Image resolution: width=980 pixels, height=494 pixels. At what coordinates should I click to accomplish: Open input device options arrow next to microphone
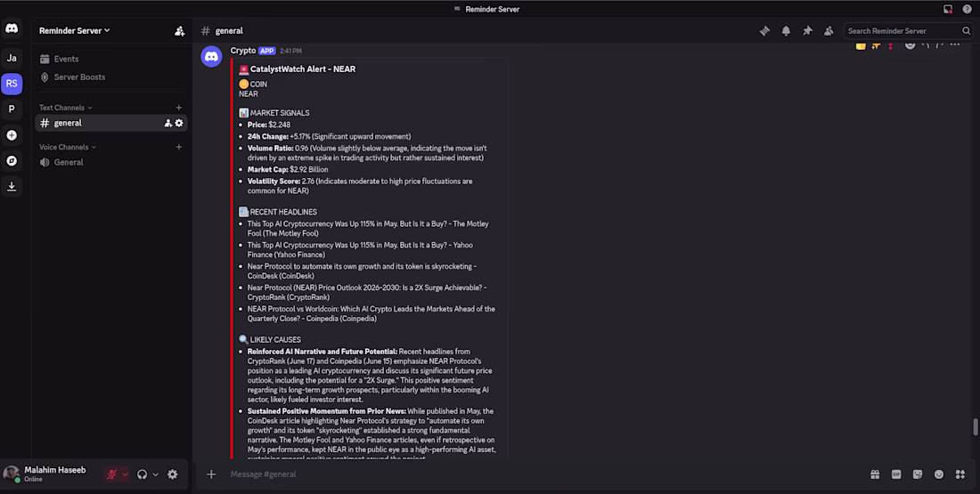[x=125, y=474]
